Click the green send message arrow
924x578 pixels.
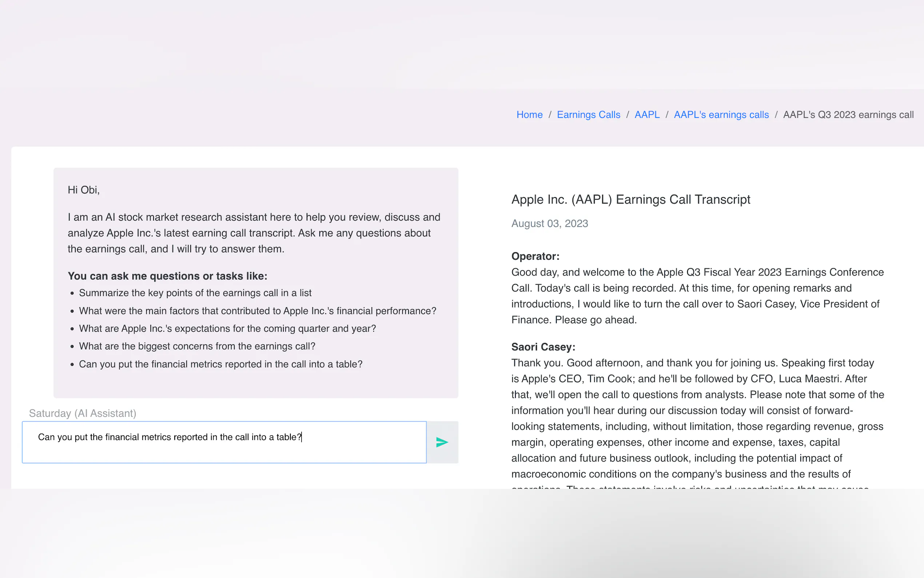pyautogui.click(x=442, y=442)
